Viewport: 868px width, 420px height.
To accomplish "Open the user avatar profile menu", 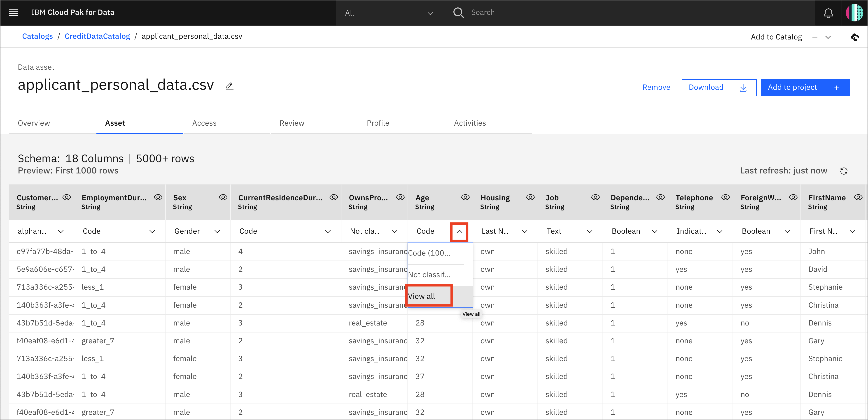I will (854, 13).
